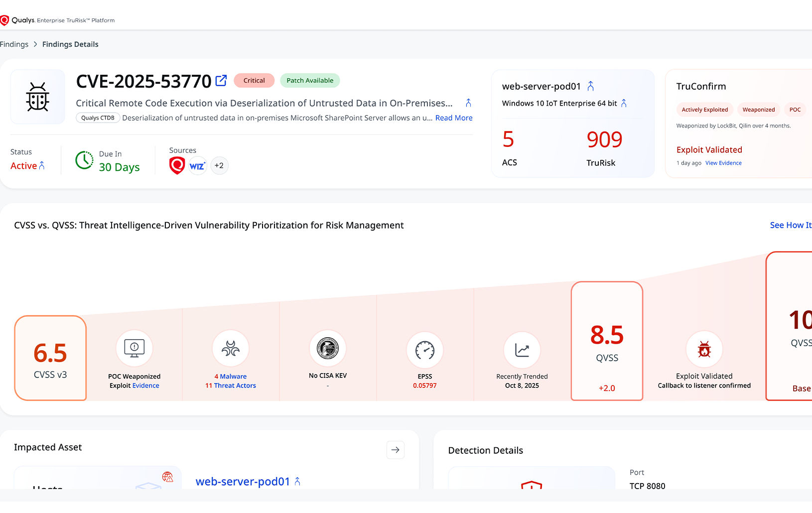
Task: Click the Critical severity badge
Action: (x=254, y=81)
